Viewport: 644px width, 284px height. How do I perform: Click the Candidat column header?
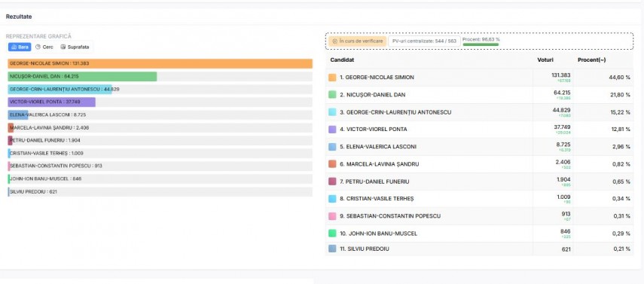pyautogui.click(x=342, y=60)
